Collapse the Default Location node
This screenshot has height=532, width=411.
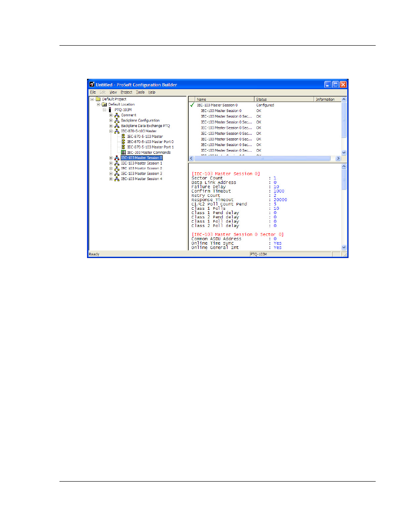tap(98, 104)
